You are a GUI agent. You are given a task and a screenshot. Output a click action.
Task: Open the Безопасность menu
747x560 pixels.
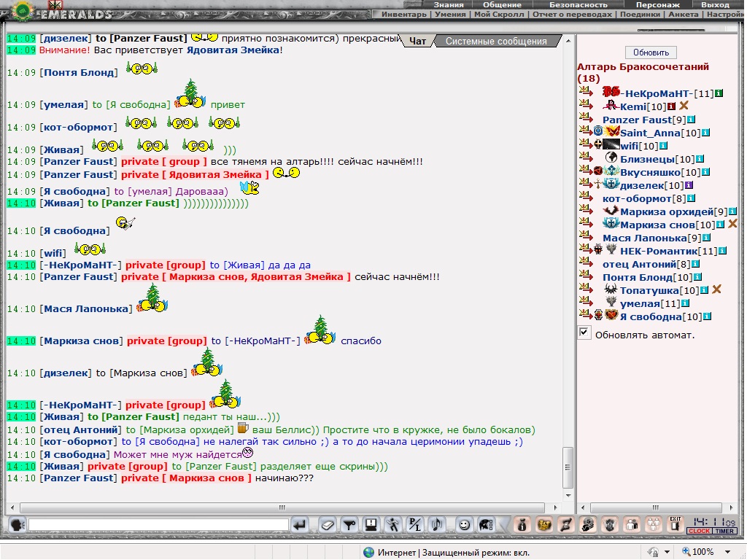578,5
